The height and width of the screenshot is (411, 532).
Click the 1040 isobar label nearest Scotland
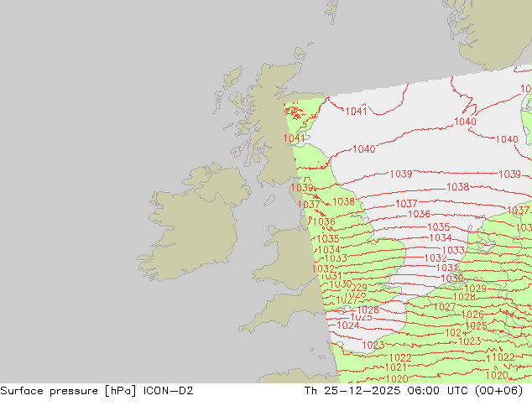tap(363, 148)
